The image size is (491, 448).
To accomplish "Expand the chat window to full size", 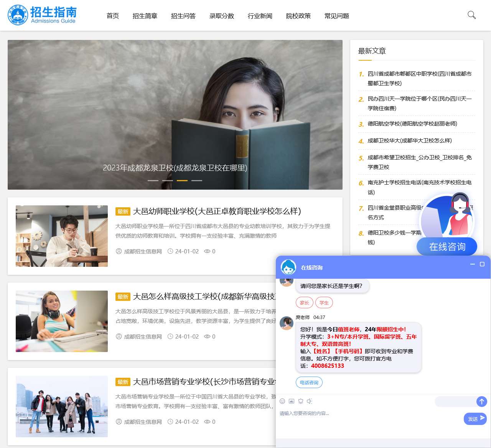I will tap(482, 265).
